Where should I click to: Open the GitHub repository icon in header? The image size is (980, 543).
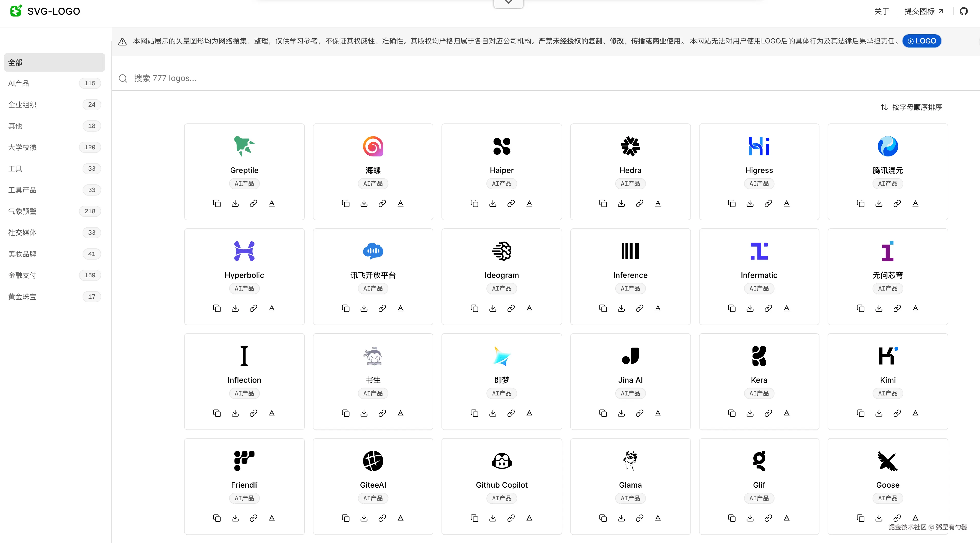[x=963, y=11]
